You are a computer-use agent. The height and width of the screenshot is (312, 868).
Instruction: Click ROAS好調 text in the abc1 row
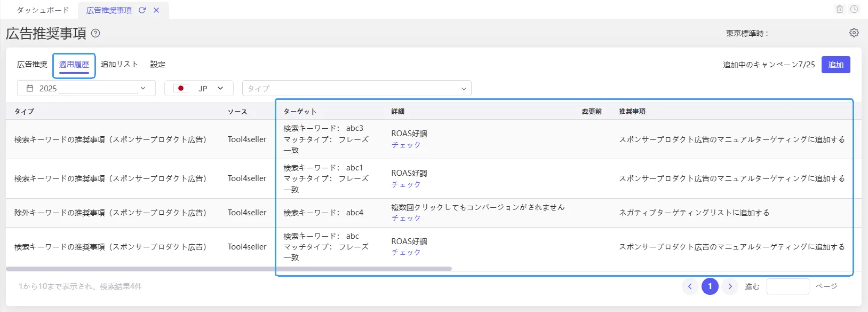pyautogui.click(x=409, y=173)
